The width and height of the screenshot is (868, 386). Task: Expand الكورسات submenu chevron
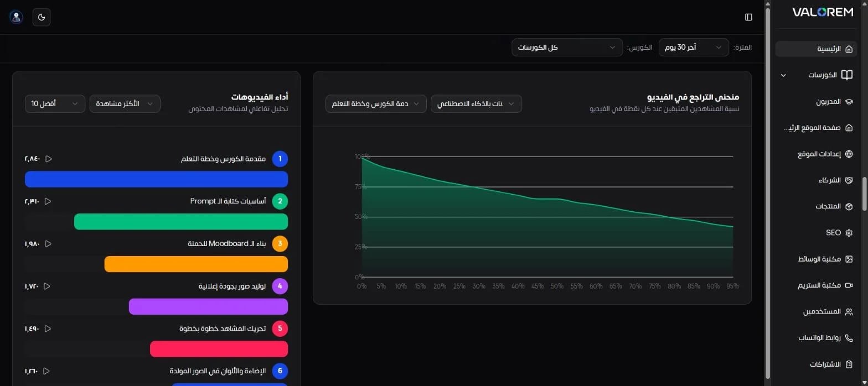(783, 75)
